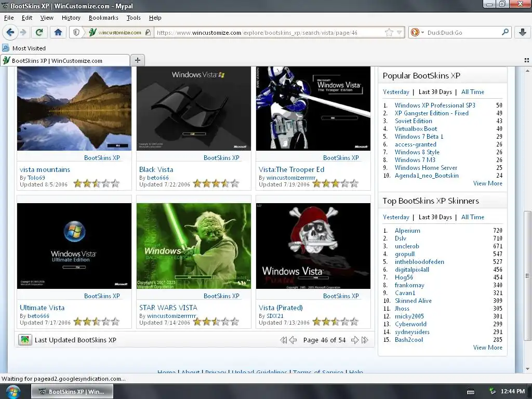Click the tracking protection shield icon

[x=76, y=33]
